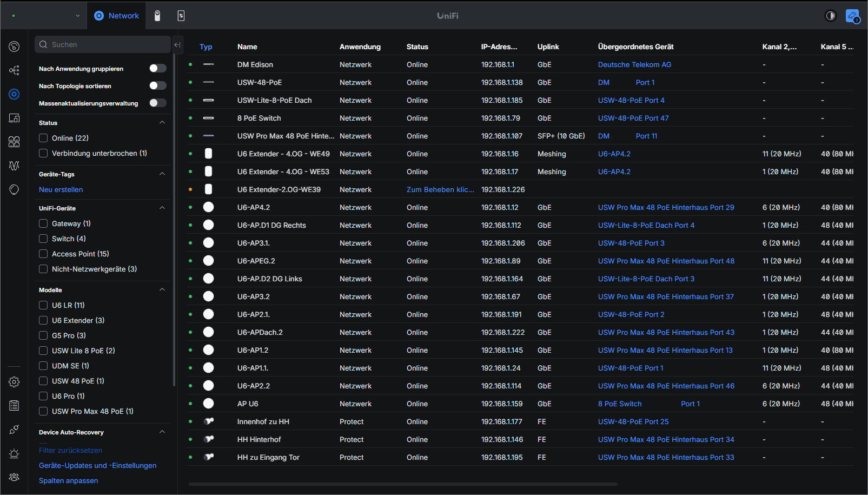Open Geräte-Updates und -Einstellungen link
This screenshot has height=495, width=868.
(x=97, y=465)
